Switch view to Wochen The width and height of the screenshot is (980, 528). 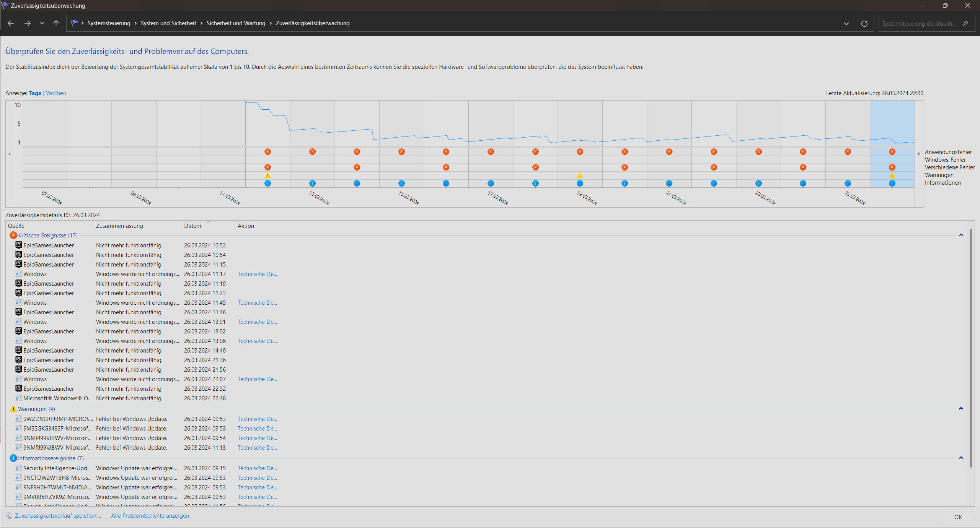(56, 93)
